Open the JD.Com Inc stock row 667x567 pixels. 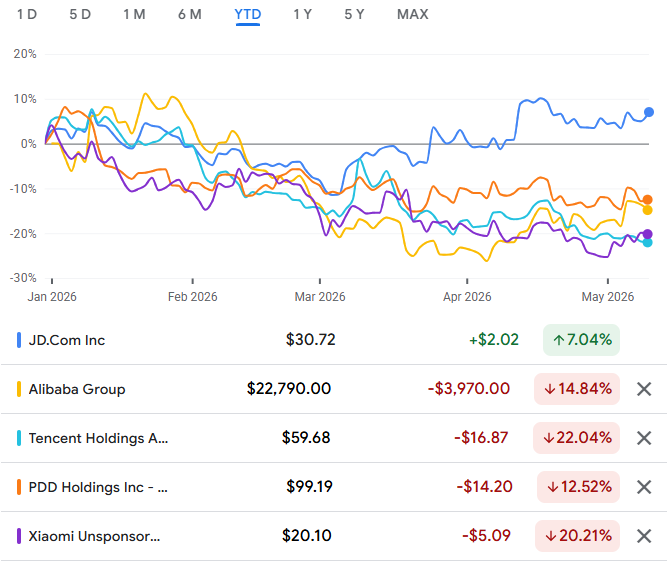click(x=334, y=340)
